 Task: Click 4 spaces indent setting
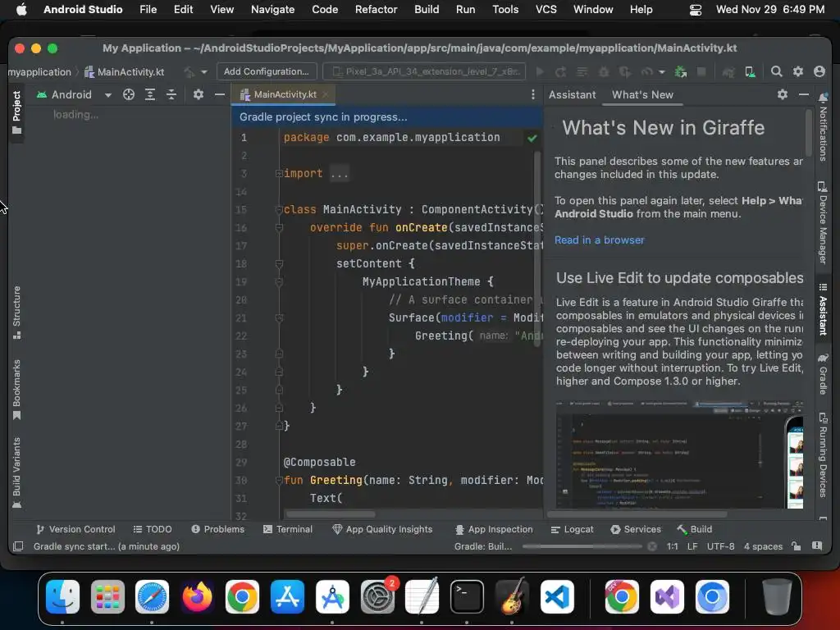pos(763,546)
